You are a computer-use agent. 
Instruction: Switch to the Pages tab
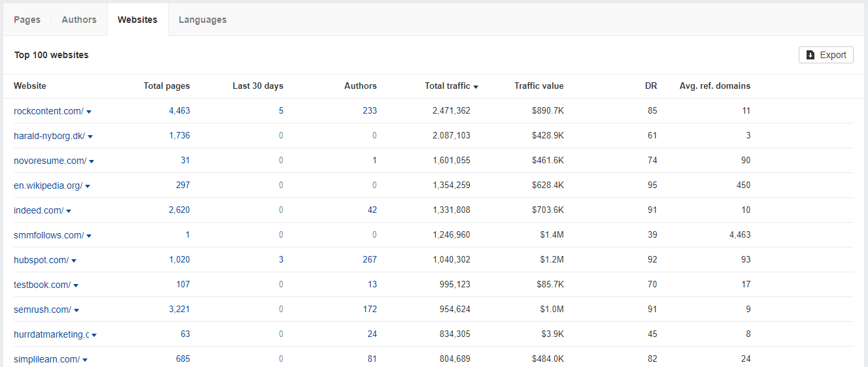coord(27,20)
